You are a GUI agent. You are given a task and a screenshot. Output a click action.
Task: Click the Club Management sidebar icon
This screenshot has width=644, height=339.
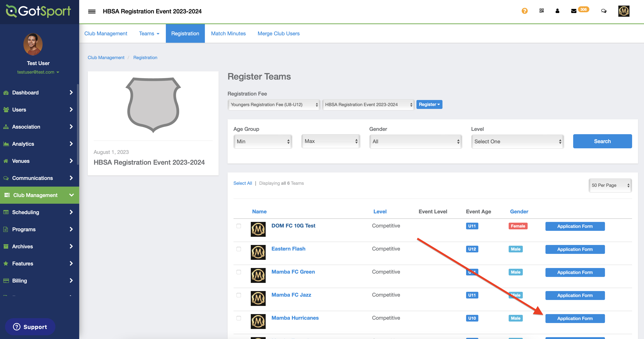click(x=7, y=195)
